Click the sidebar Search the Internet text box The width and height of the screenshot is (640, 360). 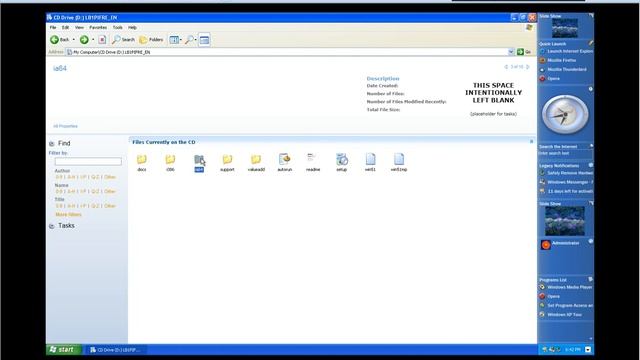pyautogui.click(x=565, y=153)
